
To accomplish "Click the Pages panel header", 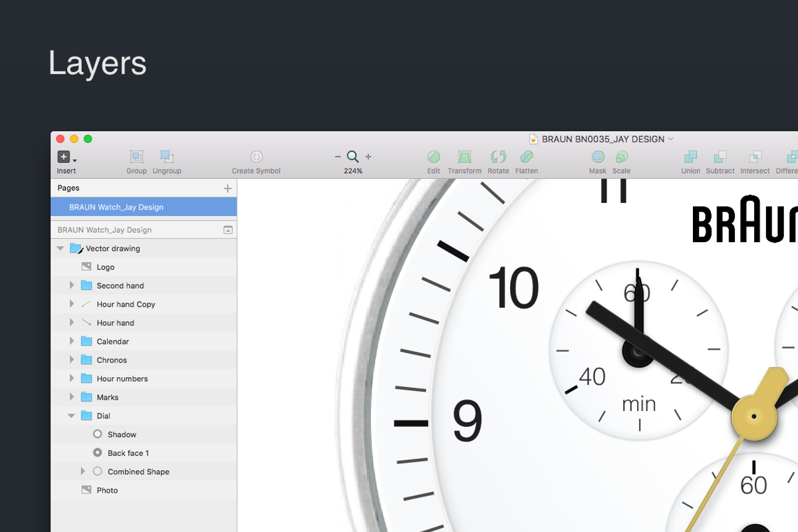I will 144,188.
